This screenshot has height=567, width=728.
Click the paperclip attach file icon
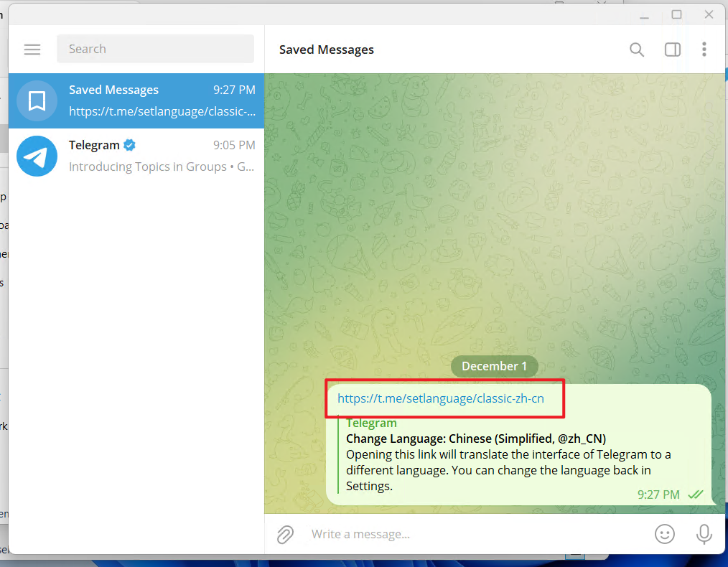[285, 535]
